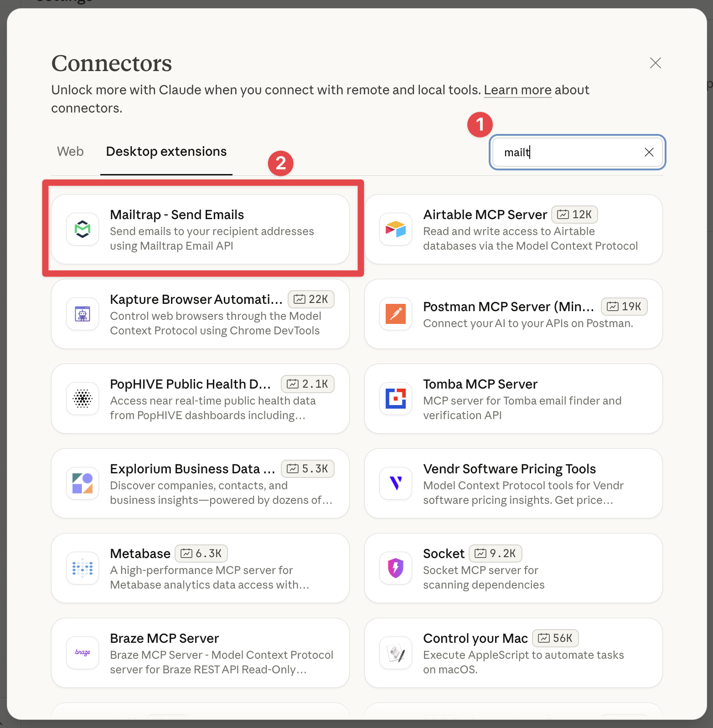Click the Tomba email finder description text
The height and width of the screenshot is (728, 713).
[x=522, y=408]
